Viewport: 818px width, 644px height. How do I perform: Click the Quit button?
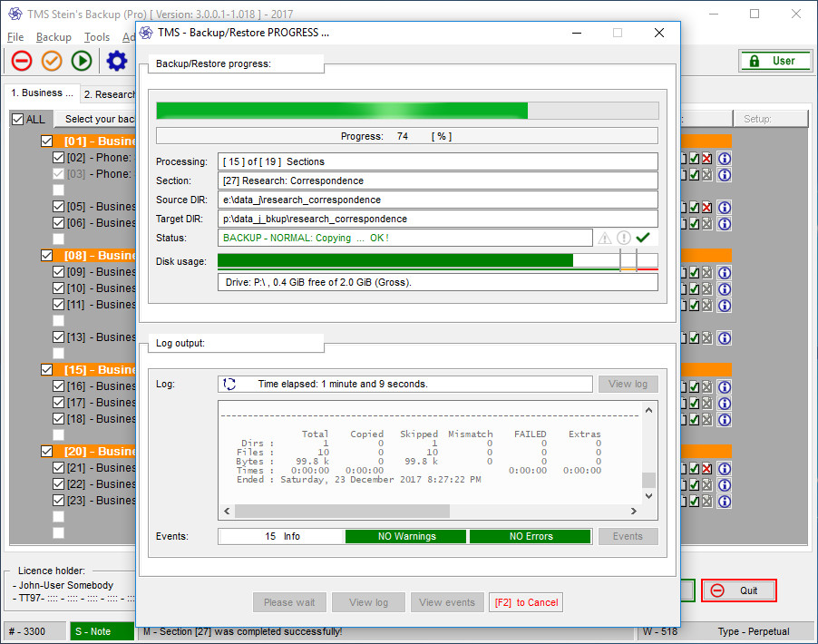(x=739, y=590)
